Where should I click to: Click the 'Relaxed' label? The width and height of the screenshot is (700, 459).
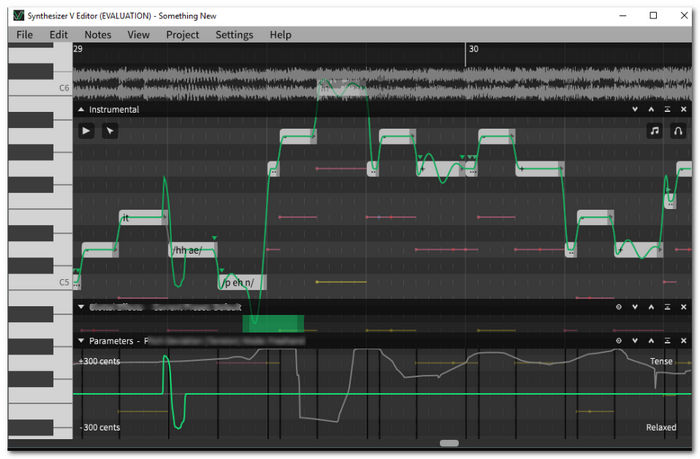tap(661, 427)
